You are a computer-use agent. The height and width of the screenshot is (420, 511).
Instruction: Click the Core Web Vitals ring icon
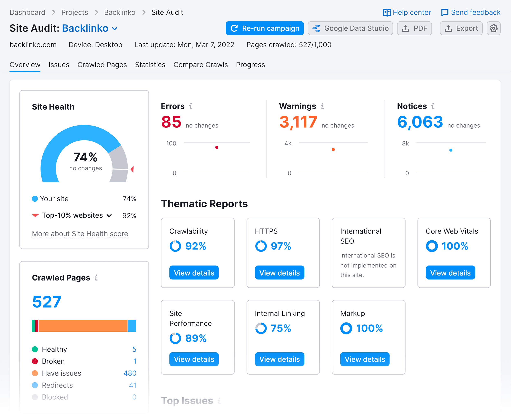432,246
